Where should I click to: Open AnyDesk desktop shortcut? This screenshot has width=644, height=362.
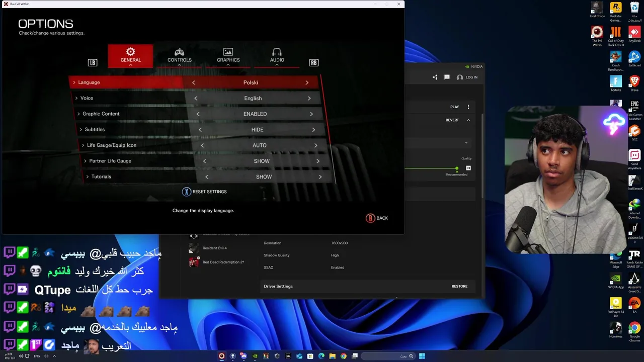(x=634, y=35)
